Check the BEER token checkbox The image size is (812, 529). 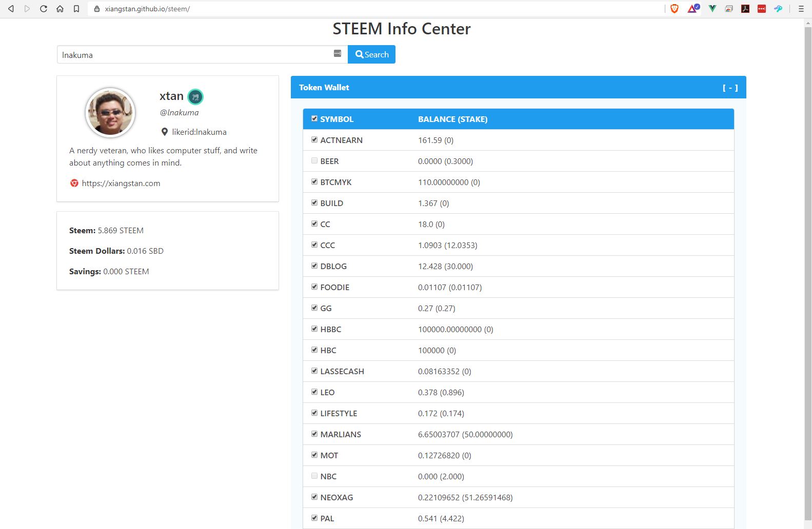point(314,160)
